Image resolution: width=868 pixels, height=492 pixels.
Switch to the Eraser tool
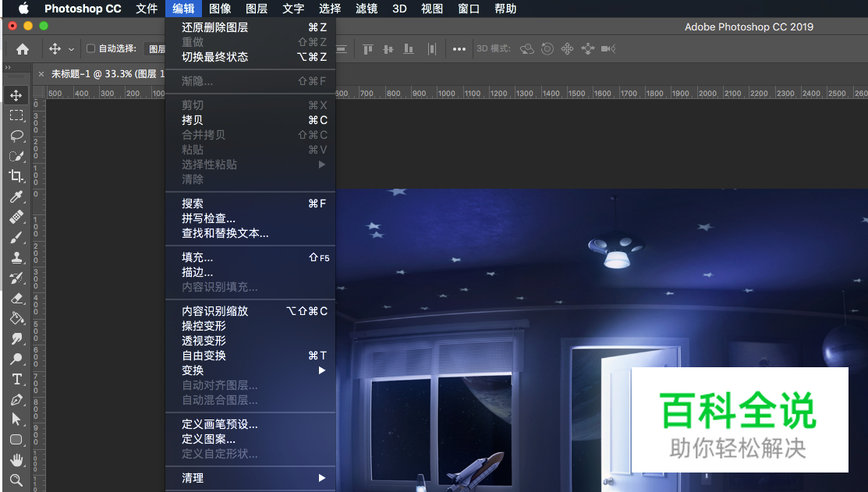coord(16,298)
